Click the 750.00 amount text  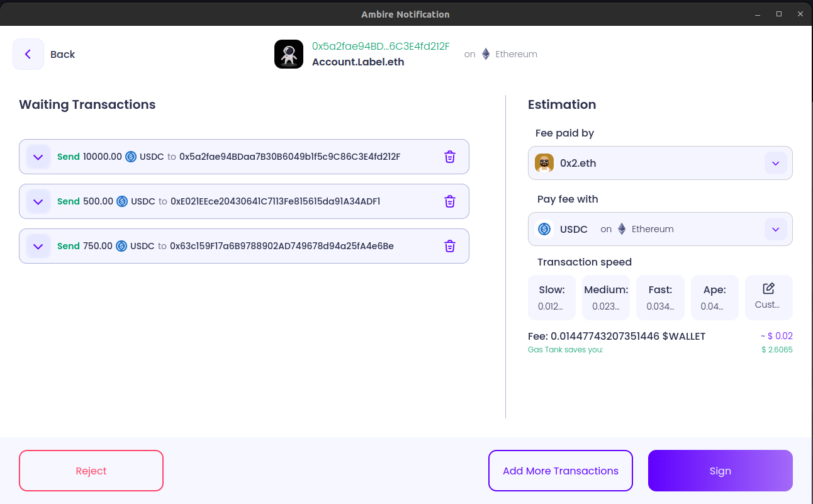click(x=98, y=246)
